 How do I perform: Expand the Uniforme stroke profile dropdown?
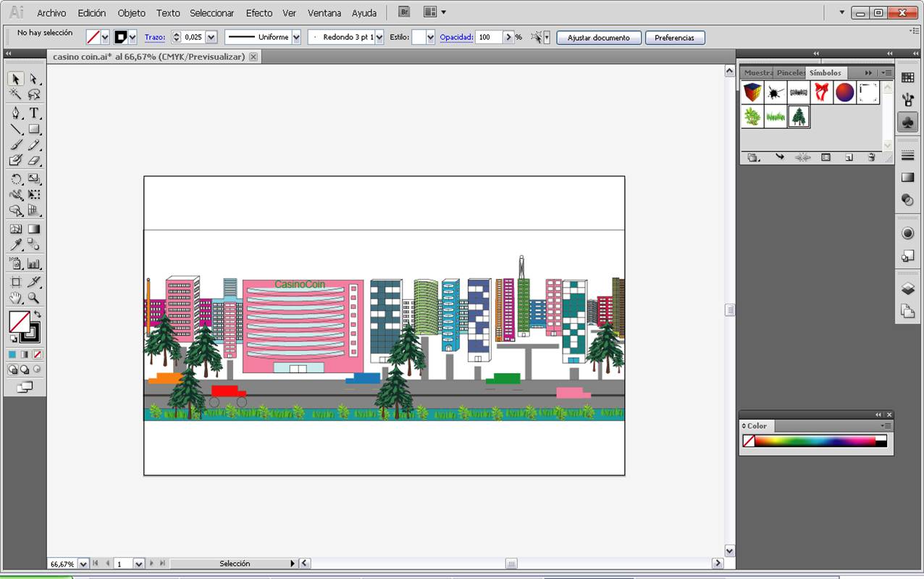coord(296,38)
